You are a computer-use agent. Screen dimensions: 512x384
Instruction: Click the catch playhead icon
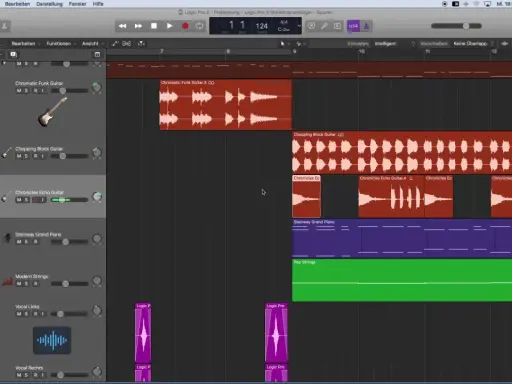pos(141,44)
